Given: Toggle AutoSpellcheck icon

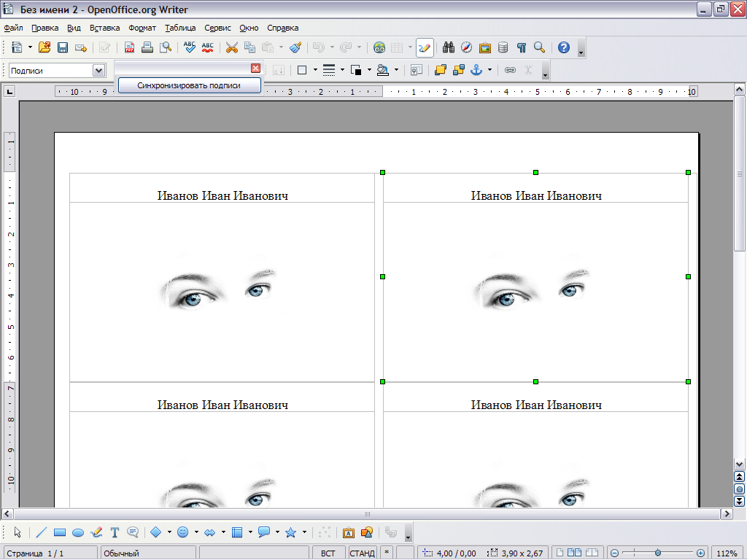Looking at the screenshot, I should coord(208,47).
